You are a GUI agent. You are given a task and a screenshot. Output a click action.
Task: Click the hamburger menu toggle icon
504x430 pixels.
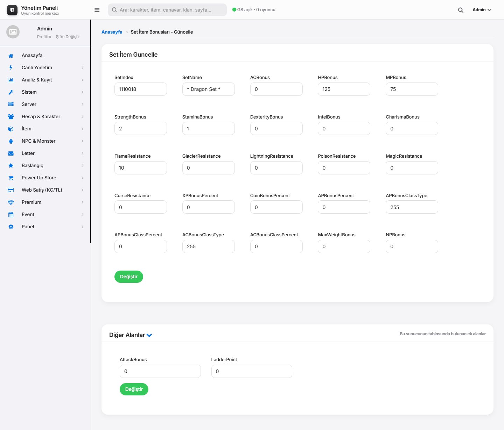click(97, 10)
